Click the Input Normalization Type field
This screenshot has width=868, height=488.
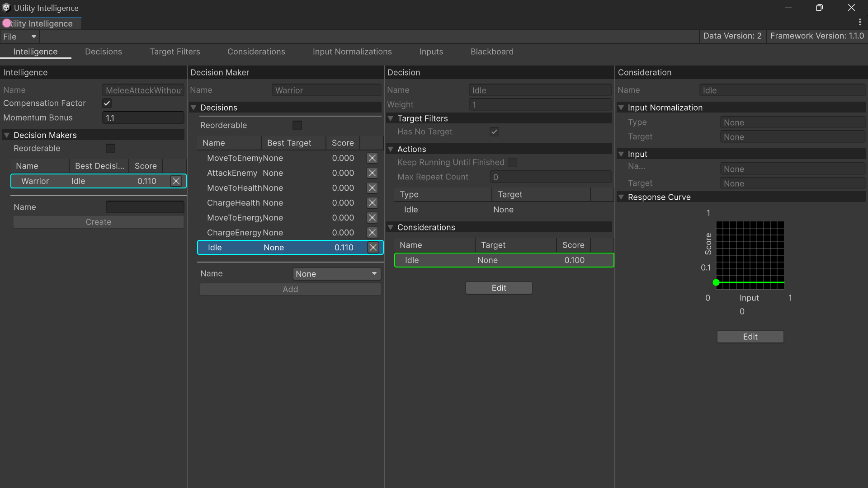[x=793, y=122]
